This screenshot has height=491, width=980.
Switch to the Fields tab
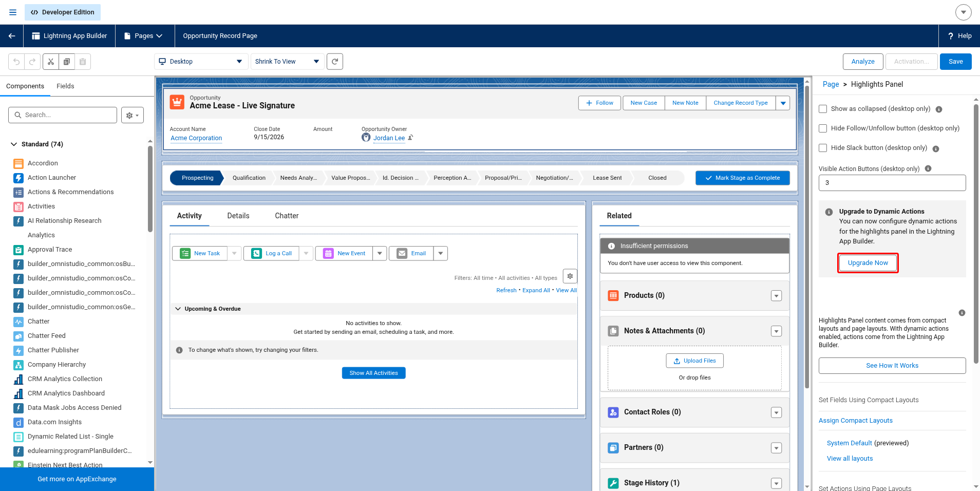click(x=65, y=86)
